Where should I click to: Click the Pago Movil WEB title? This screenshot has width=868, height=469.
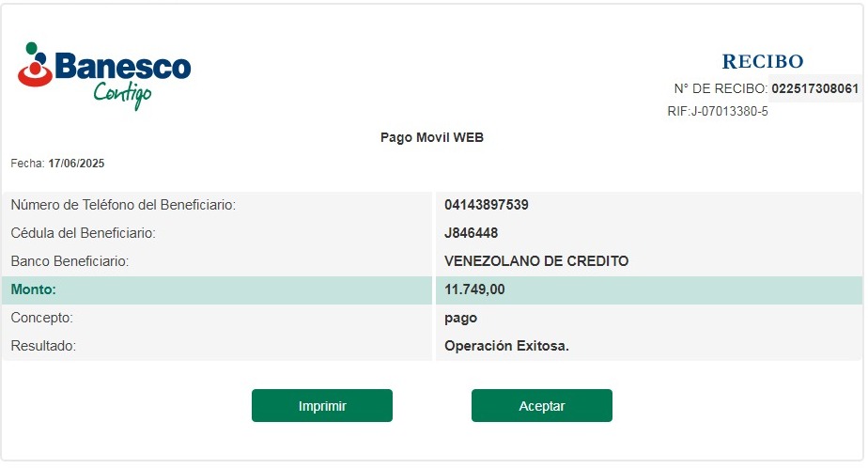coord(431,137)
